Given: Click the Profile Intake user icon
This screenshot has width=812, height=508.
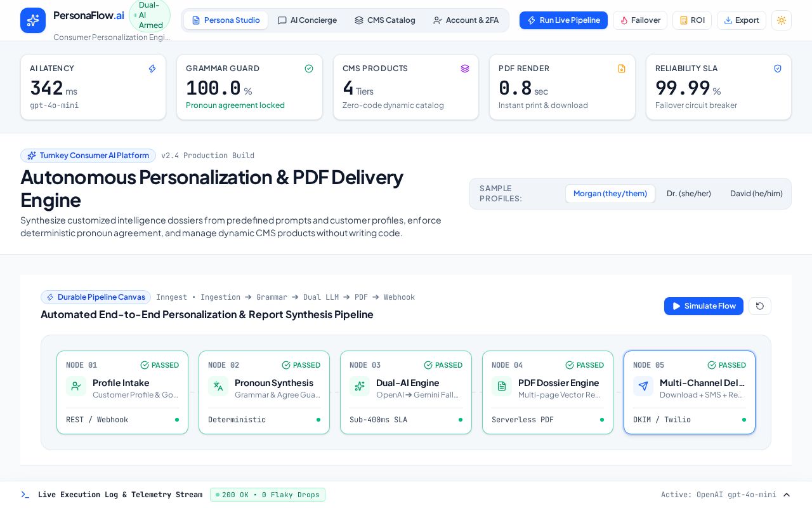Looking at the screenshot, I should pyautogui.click(x=76, y=386).
